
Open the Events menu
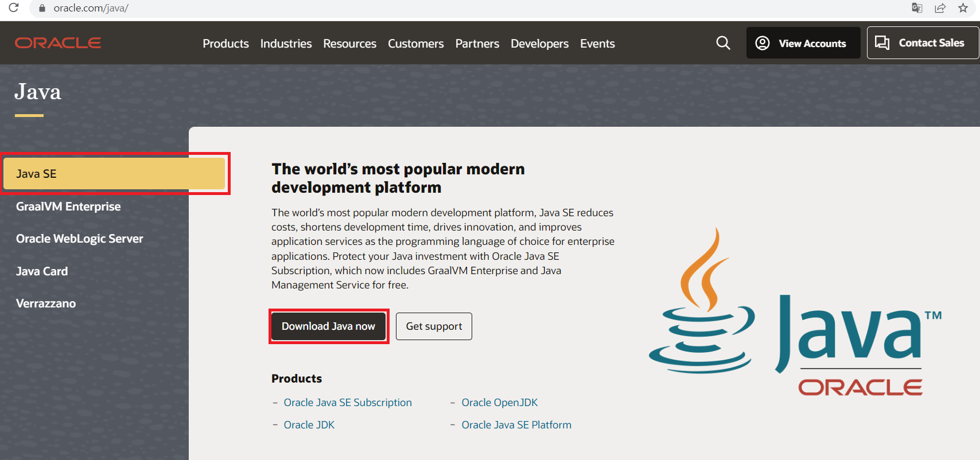597,44
